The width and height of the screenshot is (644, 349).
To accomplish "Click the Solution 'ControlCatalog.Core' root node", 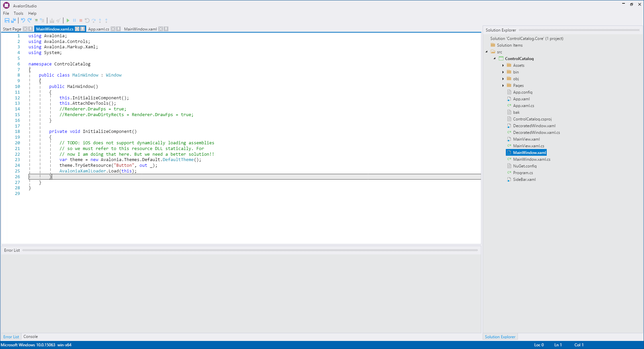I will coord(527,39).
